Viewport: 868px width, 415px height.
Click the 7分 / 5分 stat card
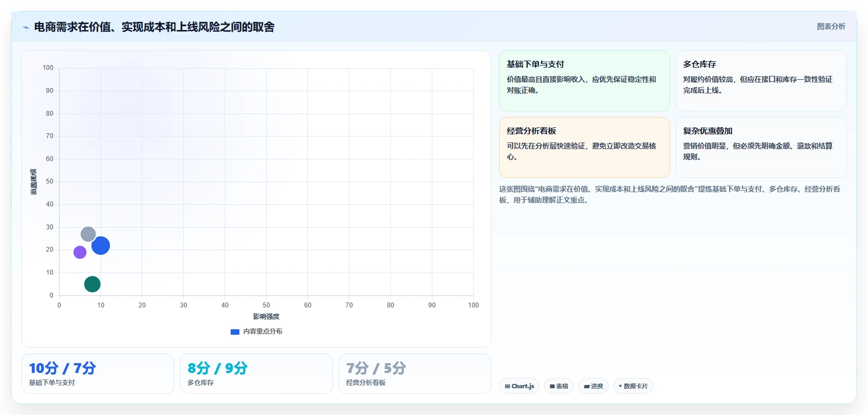(x=415, y=373)
